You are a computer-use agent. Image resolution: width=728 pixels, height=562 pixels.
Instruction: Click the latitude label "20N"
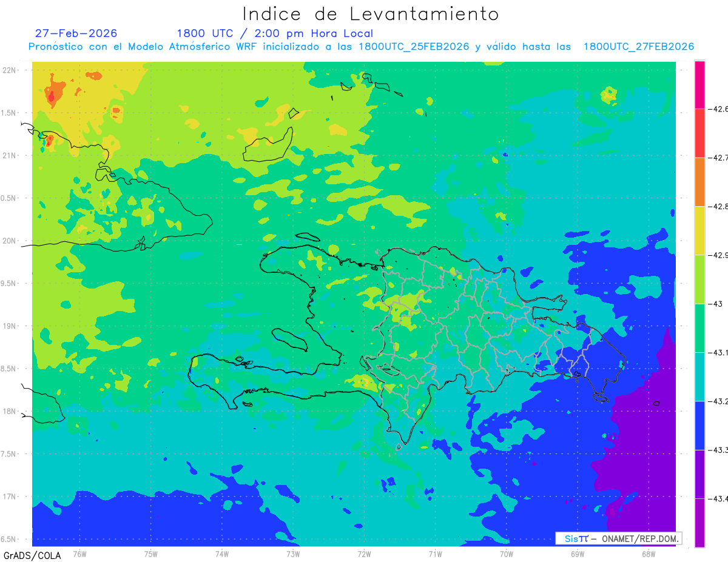coord(10,241)
